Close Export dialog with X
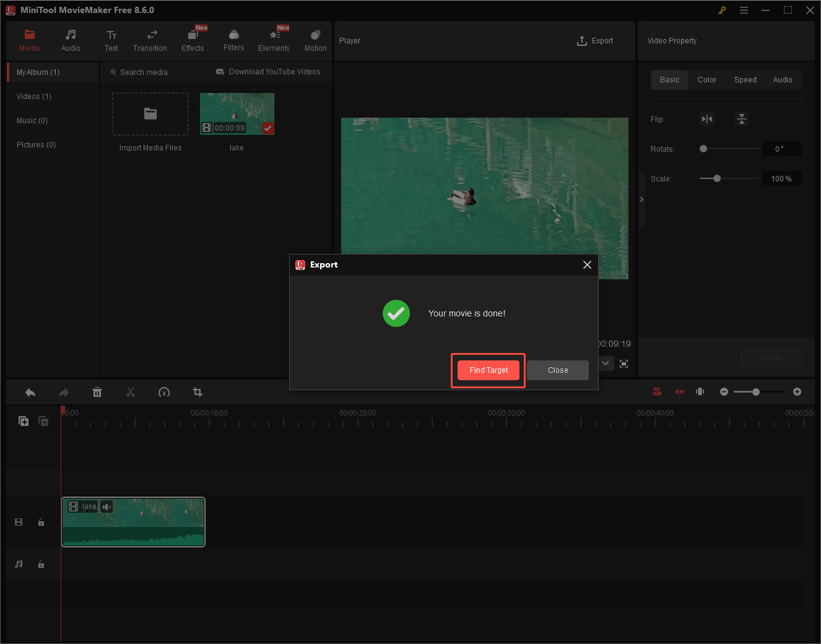 [587, 265]
